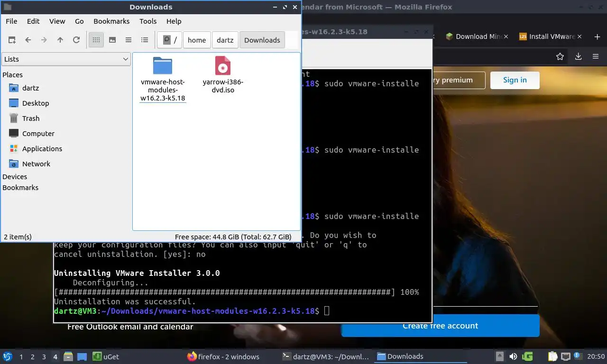Switch to workspace 1
The image size is (607, 364).
point(21,357)
